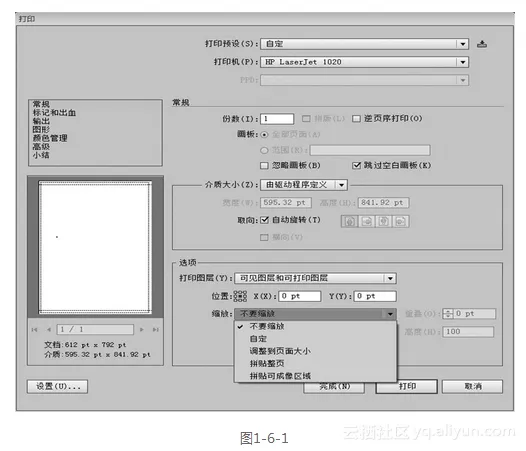Viewport: 526px width, 451px height.
Task: Click the scale height 100 field
Action: tap(468, 332)
